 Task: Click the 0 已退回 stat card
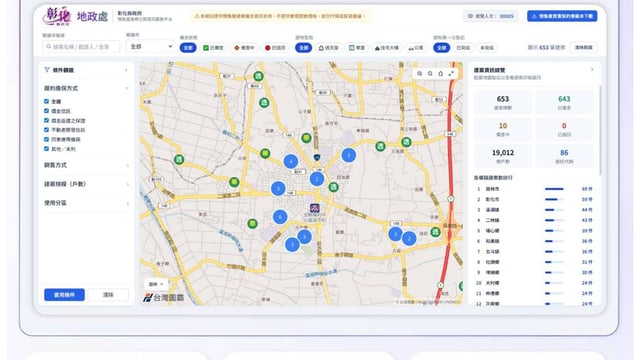pyautogui.click(x=564, y=129)
